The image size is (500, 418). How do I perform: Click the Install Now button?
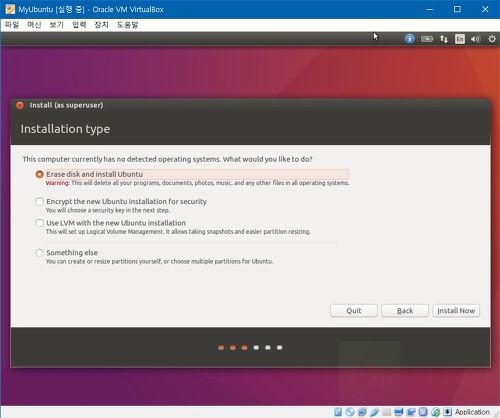(x=456, y=311)
